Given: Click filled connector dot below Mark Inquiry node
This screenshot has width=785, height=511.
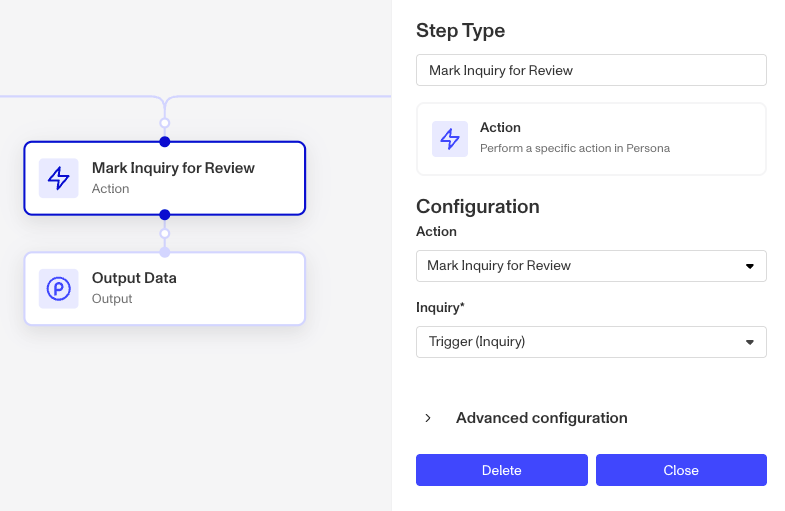Looking at the screenshot, I should pos(165,215).
